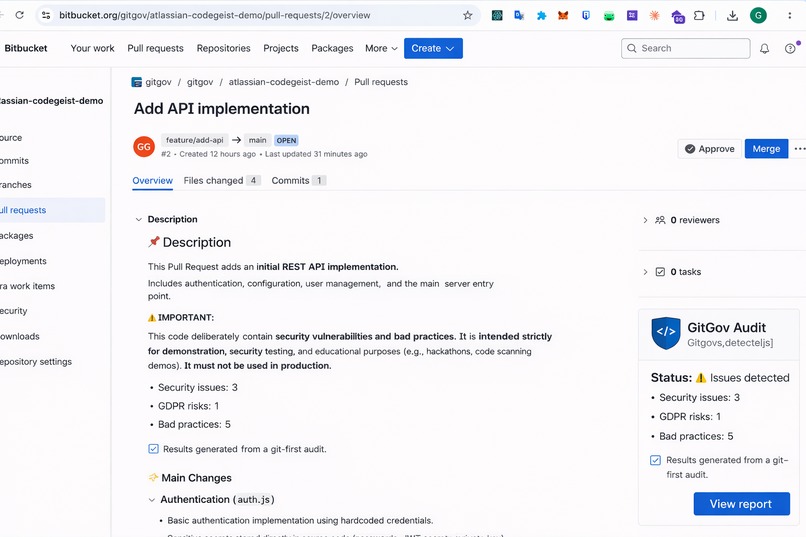The image size is (806, 537).
Task: Open Branches in the sidebar
Action: [x=15, y=184]
